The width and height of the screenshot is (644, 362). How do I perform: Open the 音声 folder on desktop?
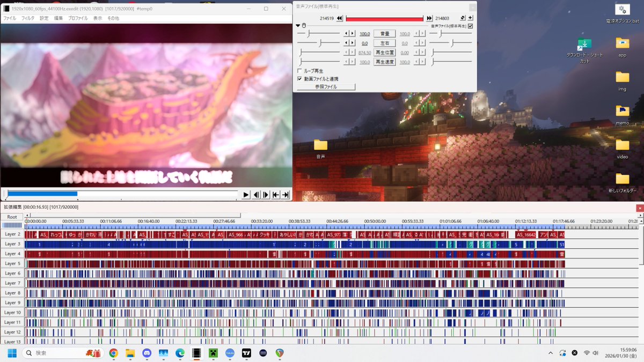(x=320, y=149)
